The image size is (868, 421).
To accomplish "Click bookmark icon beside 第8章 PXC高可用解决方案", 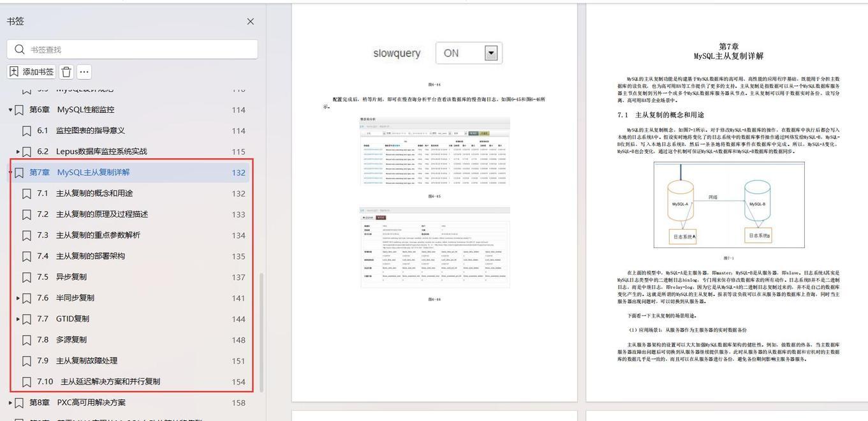I will 19,403.
